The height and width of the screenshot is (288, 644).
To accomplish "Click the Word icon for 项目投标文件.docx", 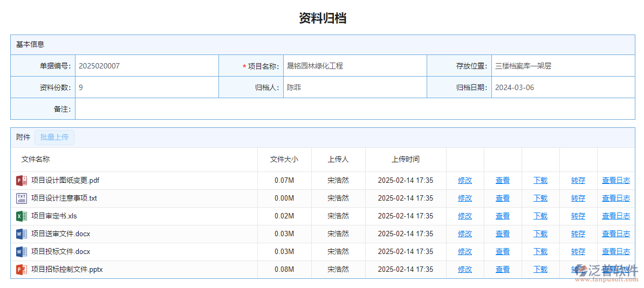I will 21,252.
